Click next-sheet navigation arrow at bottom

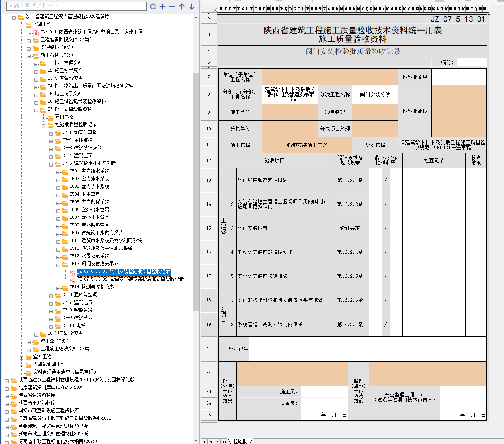click(x=217, y=441)
